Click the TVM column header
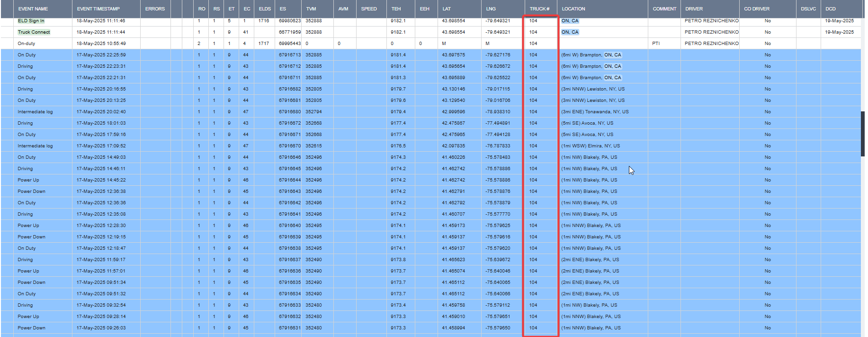Image resolution: width=868 pixels, height=337 pixels. click(311, 9)
